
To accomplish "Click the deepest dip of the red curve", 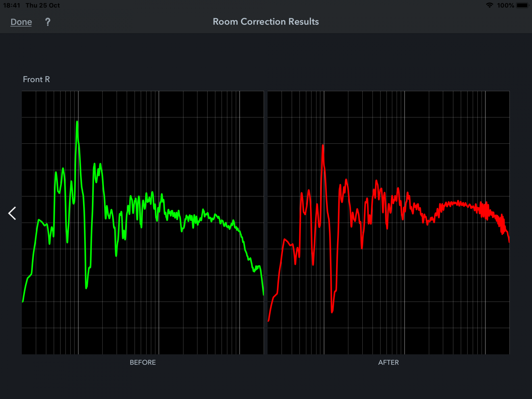I will click(x=332, y=312).
